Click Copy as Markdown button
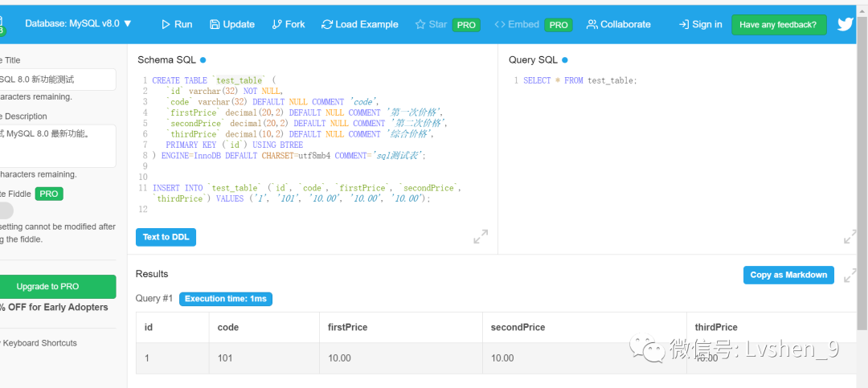Image resolution: width=868 pixels, height=388 pixels. click(x=788, y=275)
